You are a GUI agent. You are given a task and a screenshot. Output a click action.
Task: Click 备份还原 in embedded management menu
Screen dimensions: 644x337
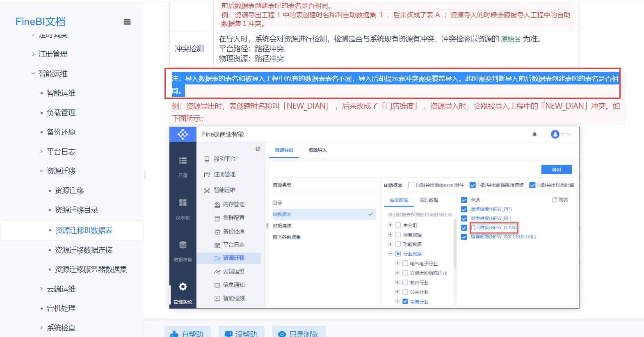pyautogui.click(x=234, y=231)
